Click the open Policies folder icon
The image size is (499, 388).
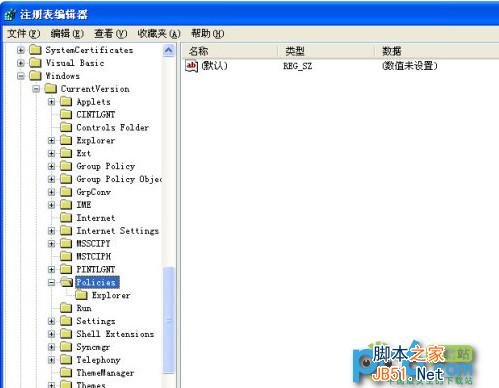tap(67, 282)
